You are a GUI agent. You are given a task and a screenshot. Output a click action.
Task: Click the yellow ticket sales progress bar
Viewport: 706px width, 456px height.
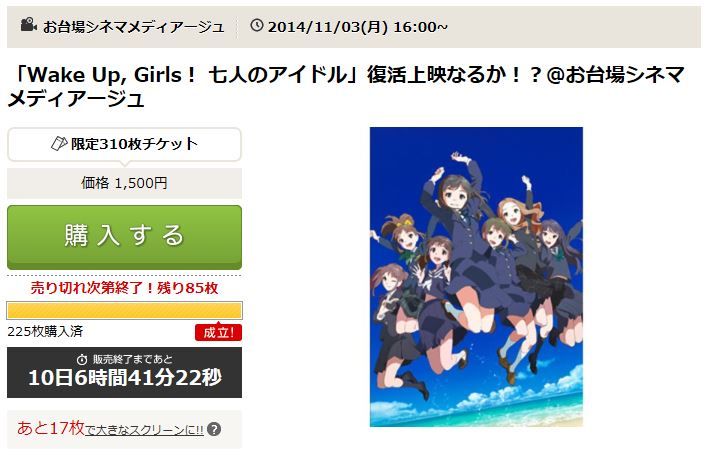125,311
